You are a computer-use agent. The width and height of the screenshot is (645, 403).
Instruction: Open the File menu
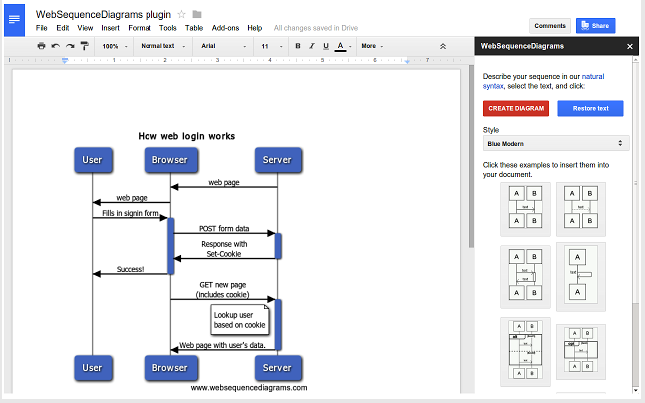point(42,28)
